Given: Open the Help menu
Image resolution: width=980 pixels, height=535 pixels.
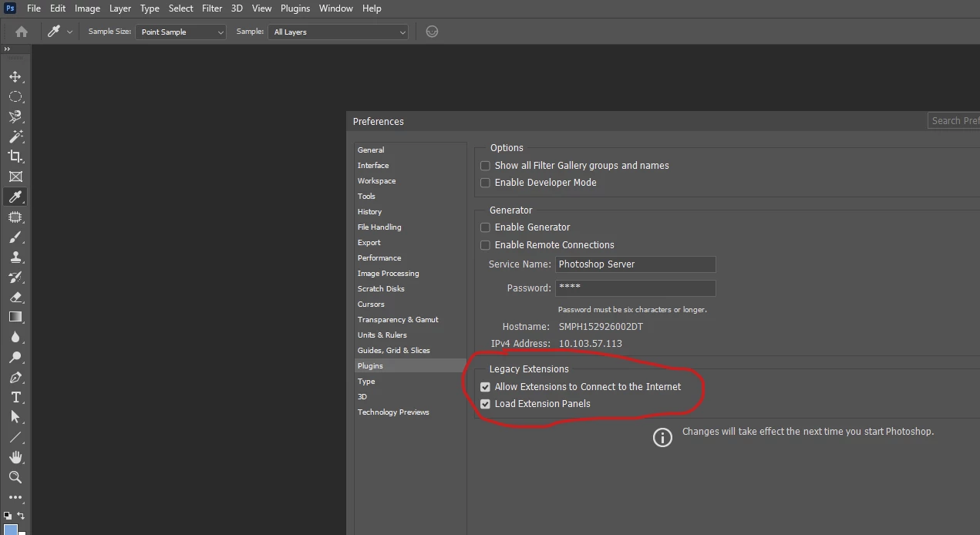Looking at the screenshot, I should [x=372, y=8].
